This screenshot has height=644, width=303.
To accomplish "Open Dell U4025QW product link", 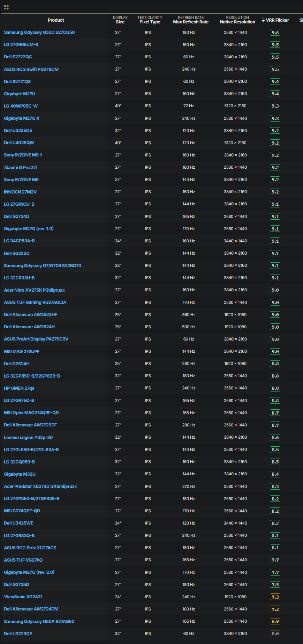I will point(19,143).
